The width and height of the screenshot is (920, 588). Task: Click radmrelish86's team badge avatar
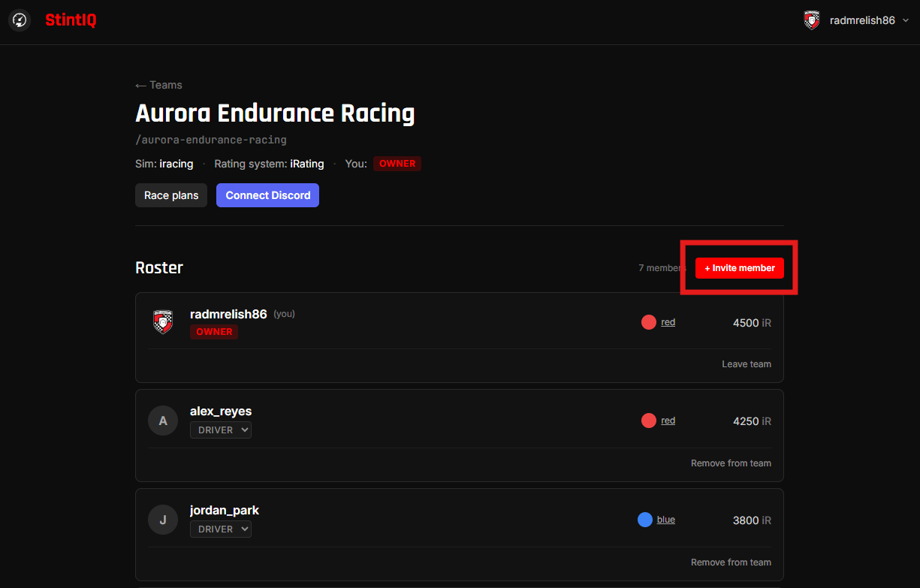point(163,321)
